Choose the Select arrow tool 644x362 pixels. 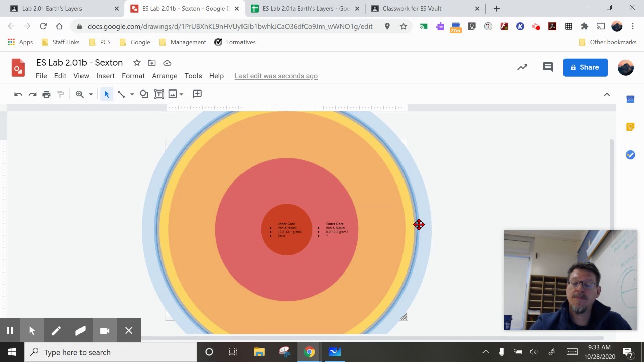click(x=107, y=94)
